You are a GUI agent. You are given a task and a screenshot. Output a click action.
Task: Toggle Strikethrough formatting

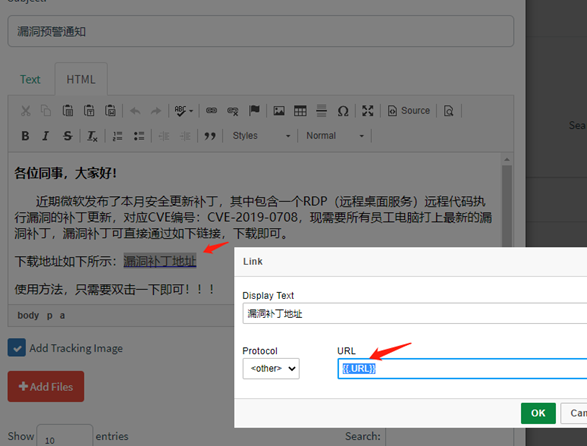click(x=67, y=136)
